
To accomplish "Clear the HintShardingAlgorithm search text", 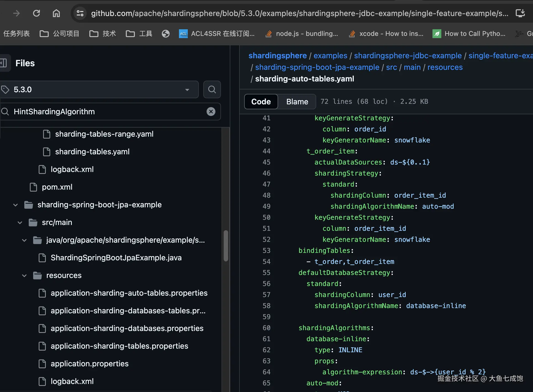I will click(x=211, y=112).
